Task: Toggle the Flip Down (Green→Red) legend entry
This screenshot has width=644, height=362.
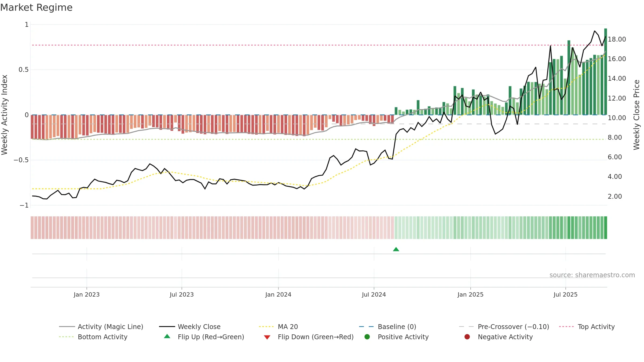Action: tap(309, 337)
